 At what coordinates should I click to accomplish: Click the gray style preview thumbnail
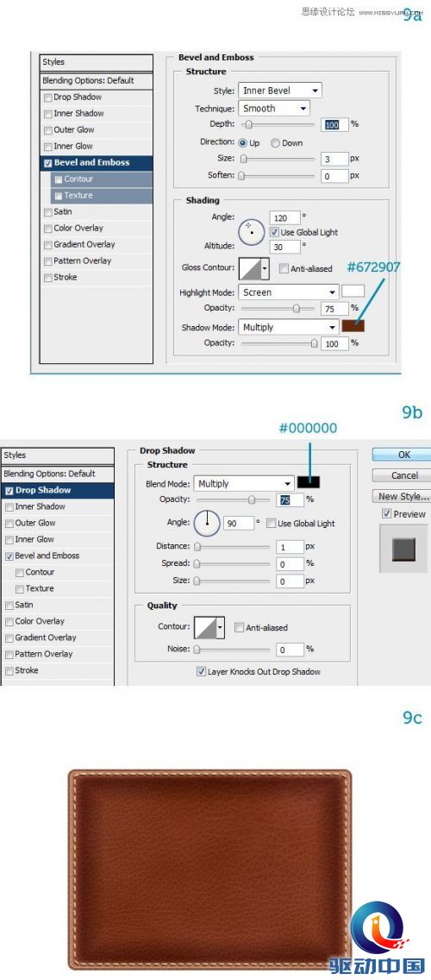point(403,550)
